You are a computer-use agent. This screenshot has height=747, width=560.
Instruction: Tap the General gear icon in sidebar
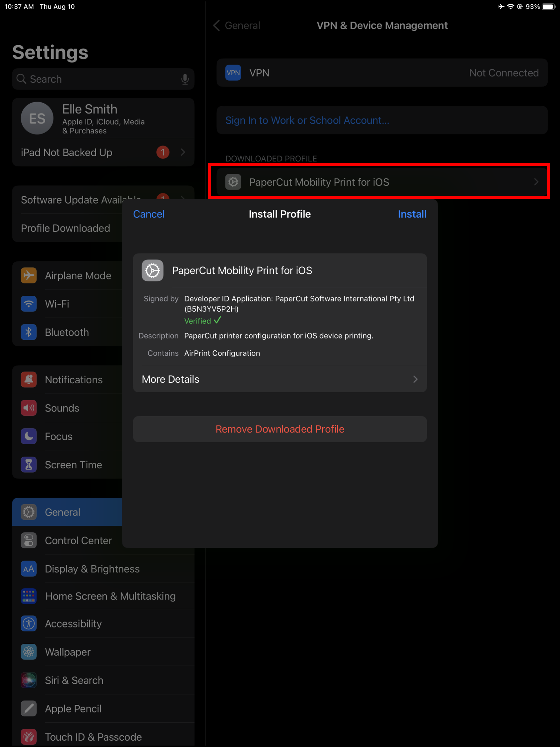(29, 512)
